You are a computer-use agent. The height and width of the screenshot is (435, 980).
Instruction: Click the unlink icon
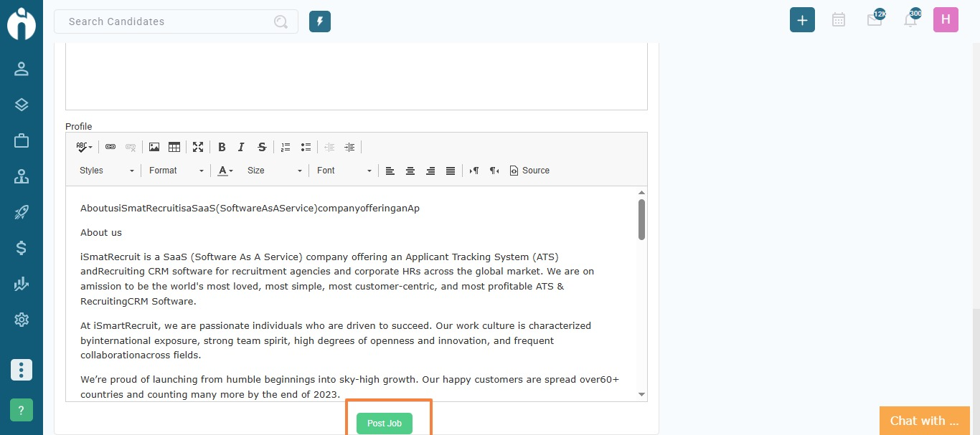131,147
